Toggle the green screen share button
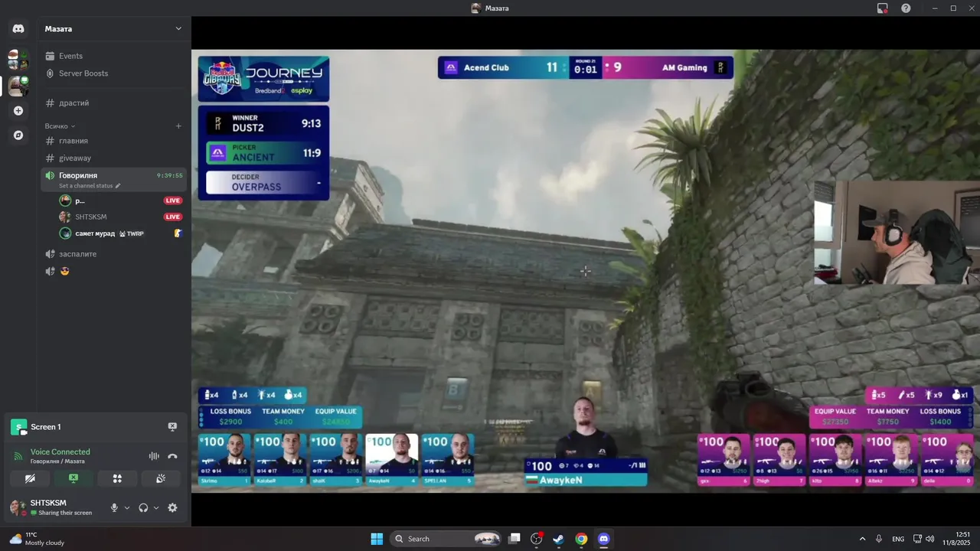The image size is (980, 551). coord(73,478)
